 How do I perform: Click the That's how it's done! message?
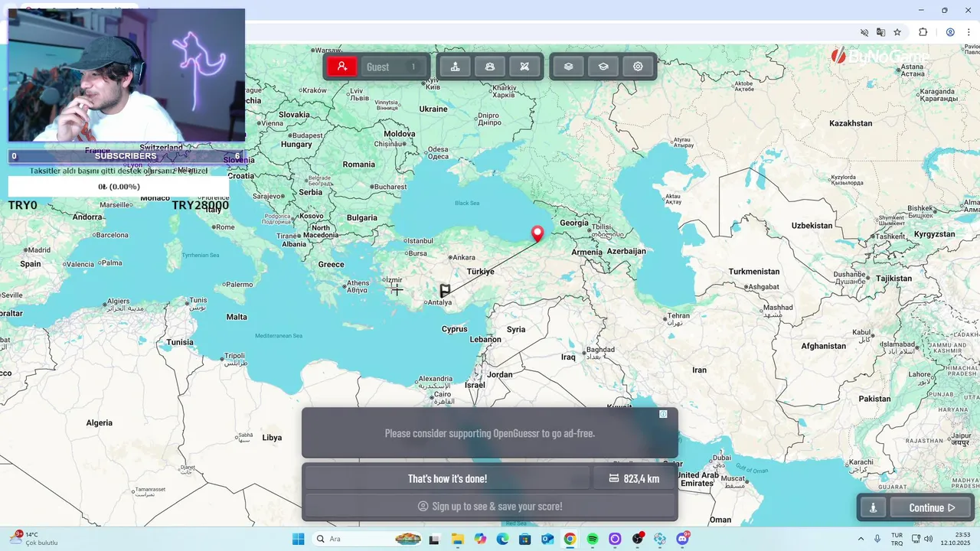(447, 478)
